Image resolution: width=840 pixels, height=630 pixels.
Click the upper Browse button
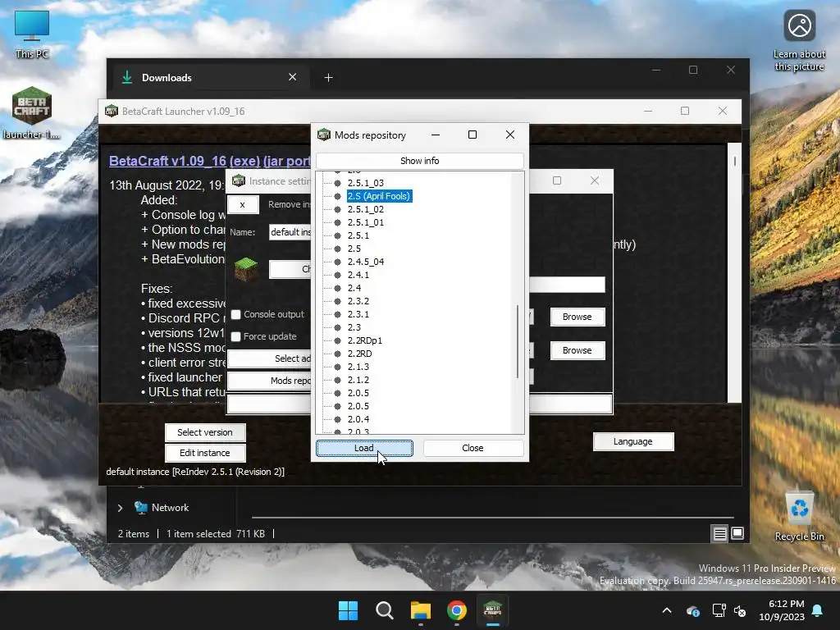tap(577, 317)
